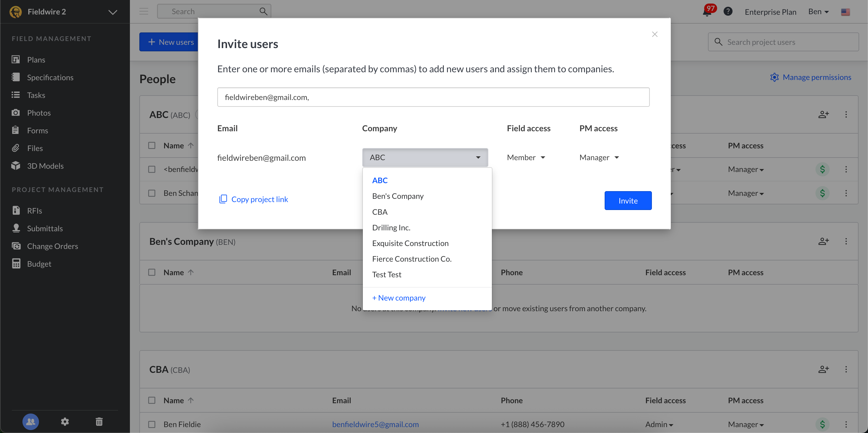Click the People icon in sidebar footer
868x433 pixels.
click(31, 421)
